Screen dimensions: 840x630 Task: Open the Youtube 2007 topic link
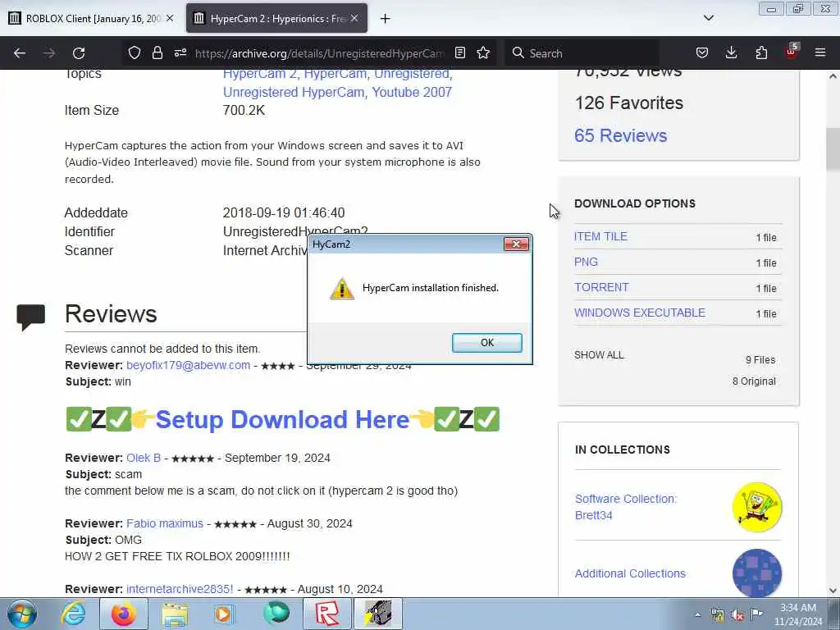point(412,92)
